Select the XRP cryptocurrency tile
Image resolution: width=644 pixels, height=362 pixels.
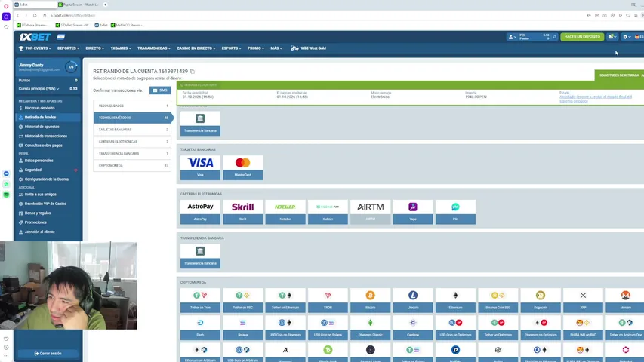click(583, 300)
